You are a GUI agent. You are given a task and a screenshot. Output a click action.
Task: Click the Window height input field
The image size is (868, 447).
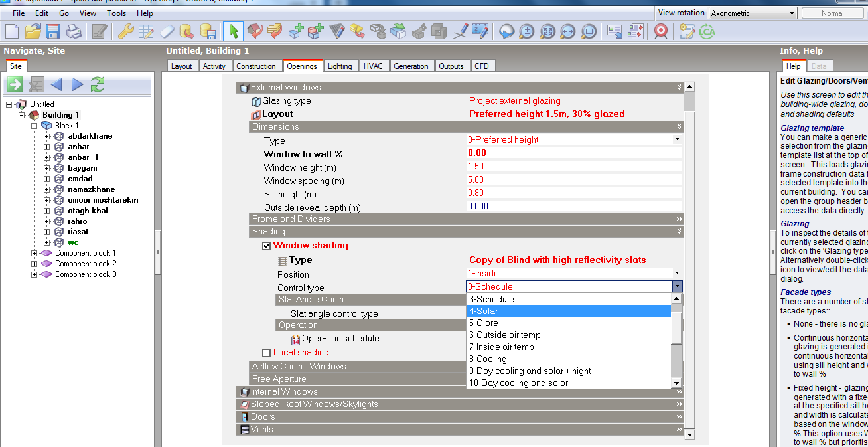click(x=575, y=167)
